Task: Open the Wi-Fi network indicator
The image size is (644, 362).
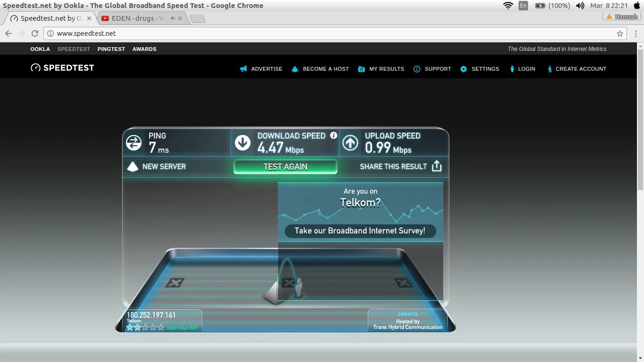Action: click(x=508, y=6)
